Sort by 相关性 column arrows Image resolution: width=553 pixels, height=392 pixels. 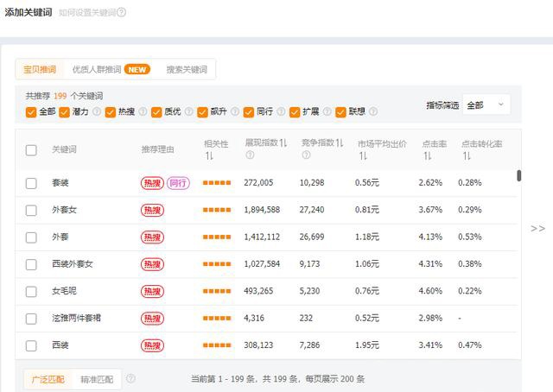coord(209,155)
